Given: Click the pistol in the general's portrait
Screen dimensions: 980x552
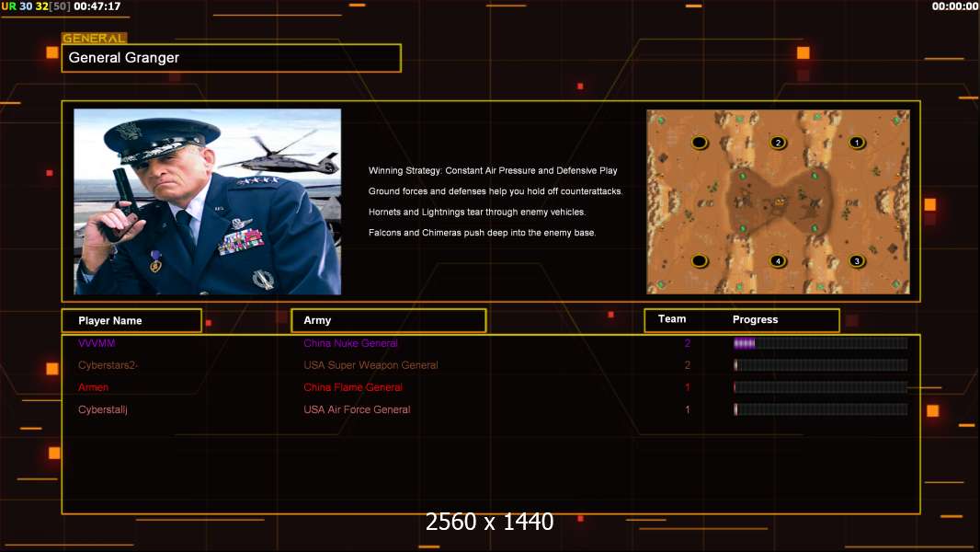Looking at the screenshot, I should pos(119,202).
